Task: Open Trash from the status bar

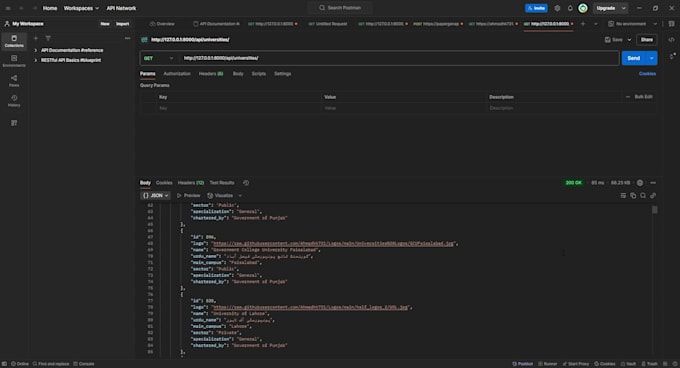Action: (x=650, y=364)
